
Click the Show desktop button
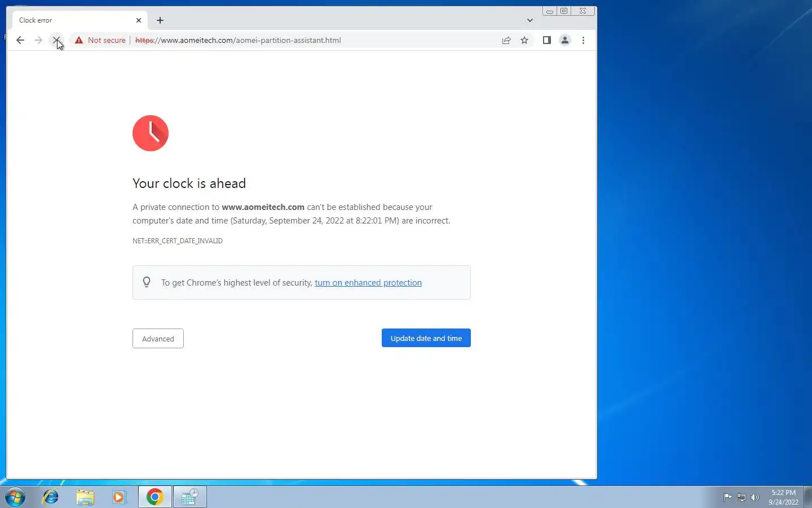(x=807, y=497)
